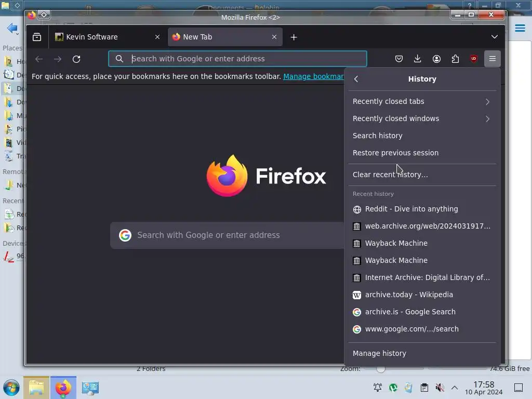Click the Firefox window menu icon in title bar
This screenshot has height=399, width=532.
[x=32, y=15]
